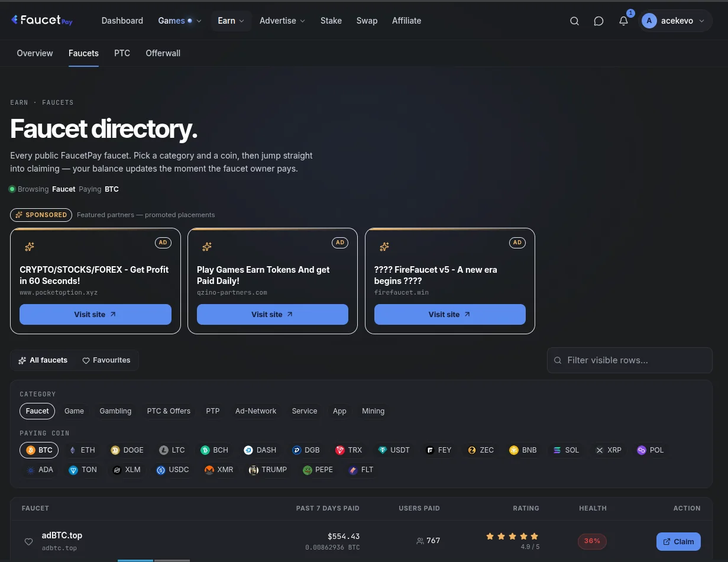
Task: Open the Affiliate page
Action: click(x=407, y=21)
